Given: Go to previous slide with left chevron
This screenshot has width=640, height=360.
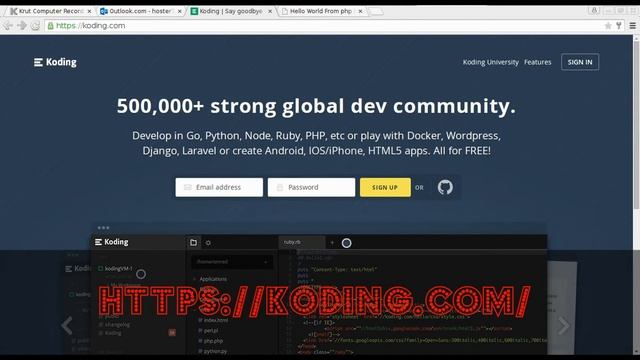Looking at the screenshot, I should tap(67, 325).
